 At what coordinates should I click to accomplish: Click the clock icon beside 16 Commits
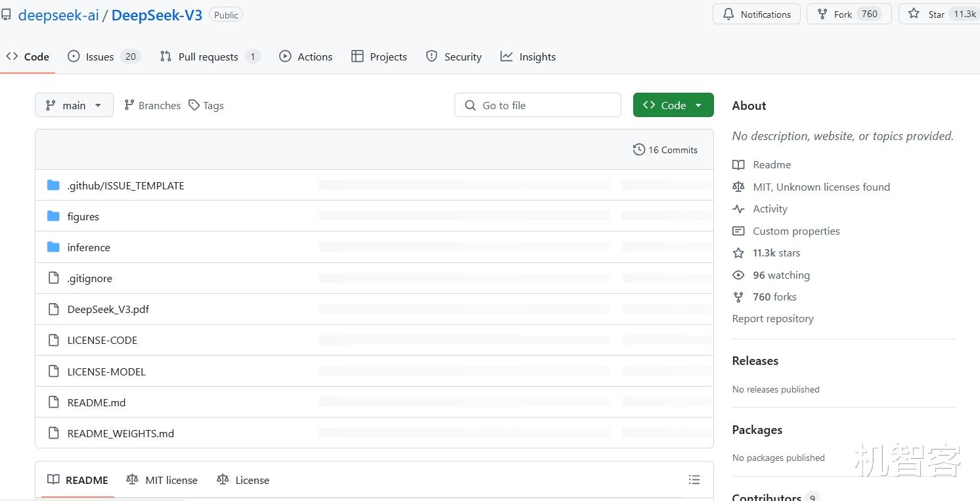click(638, 150)
